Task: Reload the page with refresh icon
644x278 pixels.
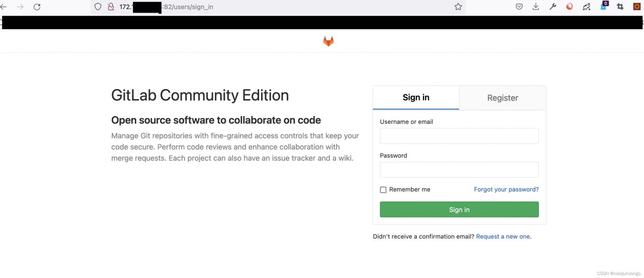Action: (x=37, y=7)
